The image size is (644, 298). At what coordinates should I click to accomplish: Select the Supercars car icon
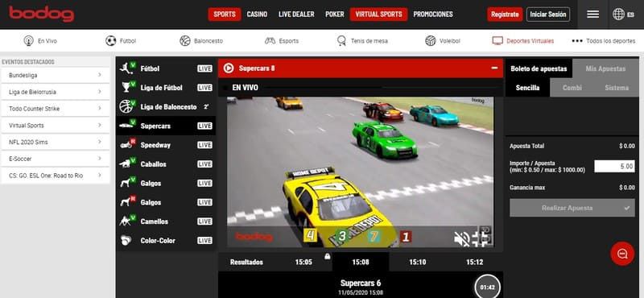pyautogui.click(x=127, y=126)
